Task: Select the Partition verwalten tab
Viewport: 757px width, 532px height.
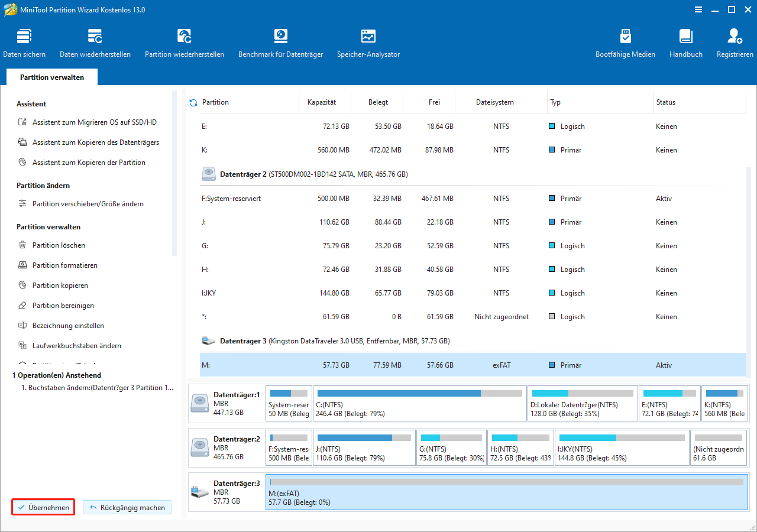Action: (52, 77)
